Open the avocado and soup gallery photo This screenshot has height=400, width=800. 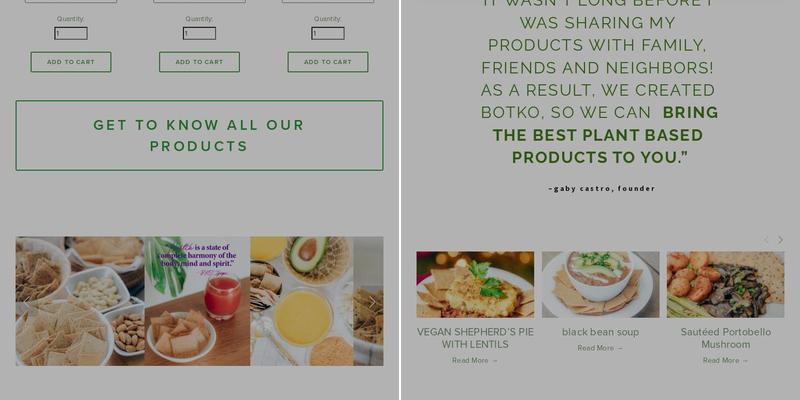[302, 301]
